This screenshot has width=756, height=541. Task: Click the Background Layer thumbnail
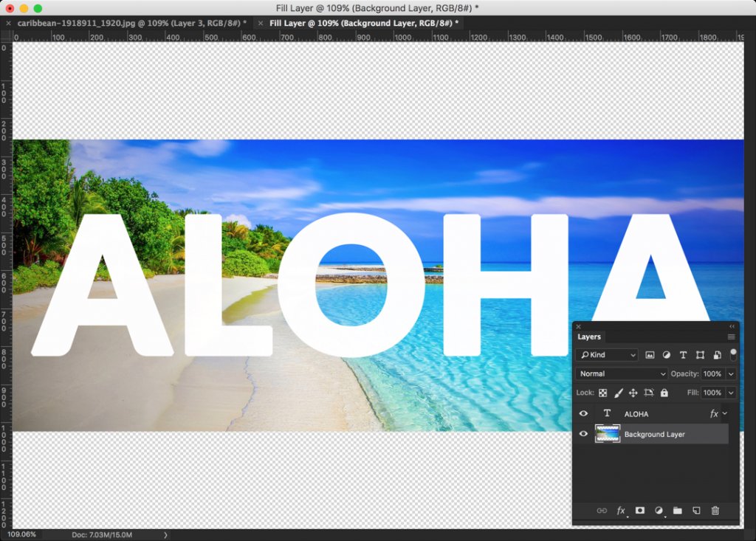tap(608, 434)
